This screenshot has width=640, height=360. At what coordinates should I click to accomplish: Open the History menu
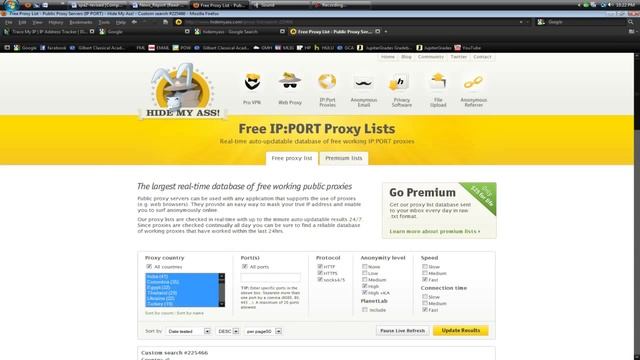(x=56, y=22)
